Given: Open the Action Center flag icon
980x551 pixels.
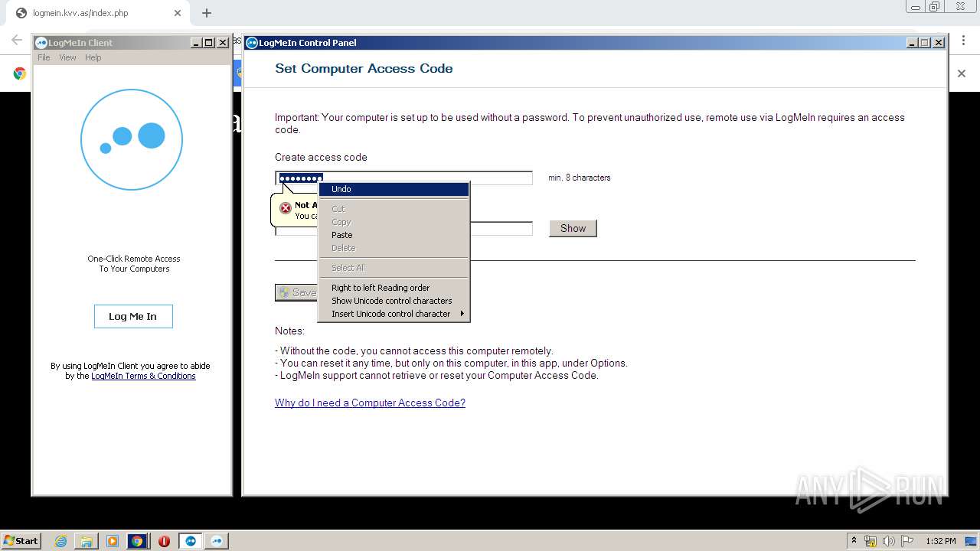Looking at the screenshot, I should click(907, 541).
